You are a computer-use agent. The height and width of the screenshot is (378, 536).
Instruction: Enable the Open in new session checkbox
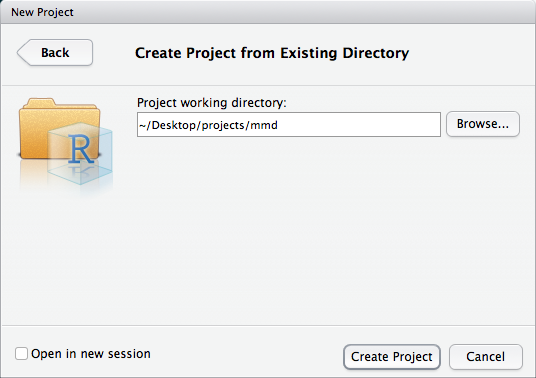coord(21,353)
